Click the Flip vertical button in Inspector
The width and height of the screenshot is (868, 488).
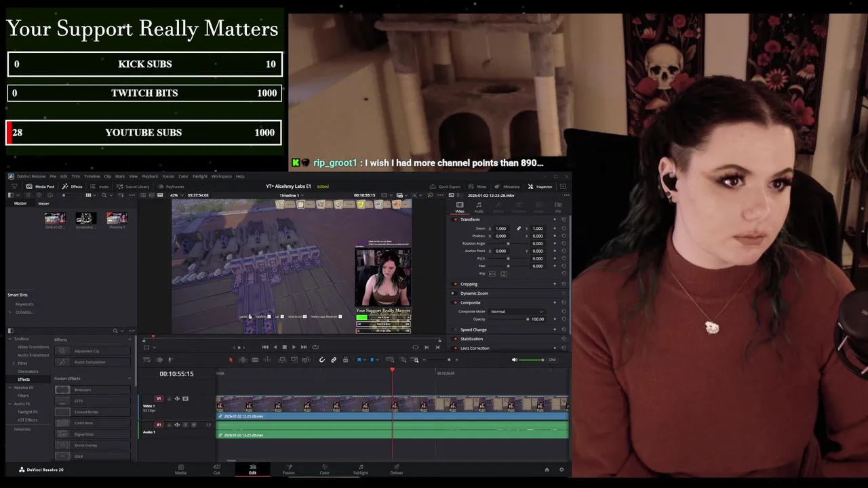504,274
